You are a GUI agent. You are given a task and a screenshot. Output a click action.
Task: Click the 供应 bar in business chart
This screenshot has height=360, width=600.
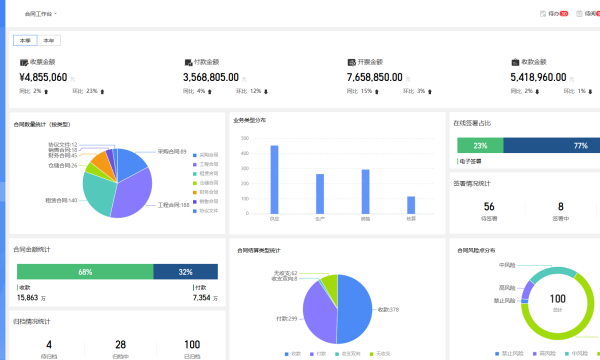coord(274,179)
